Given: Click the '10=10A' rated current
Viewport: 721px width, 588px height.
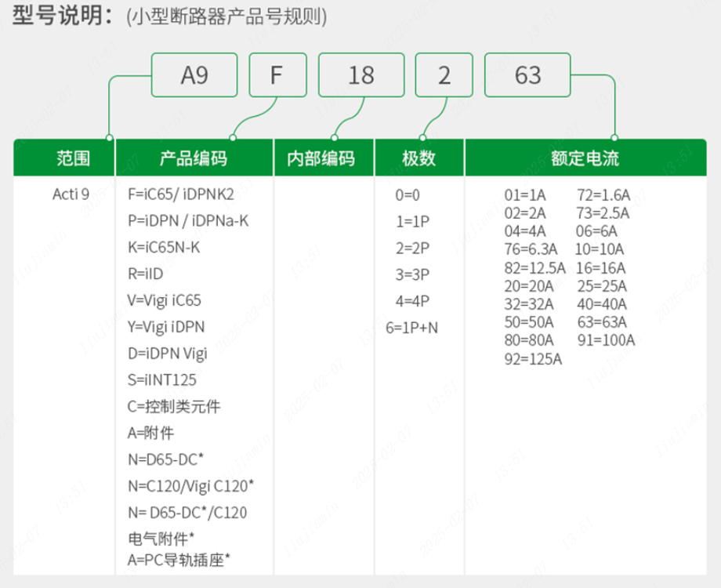Looking at the screenshot, I should tap(600, 249).
